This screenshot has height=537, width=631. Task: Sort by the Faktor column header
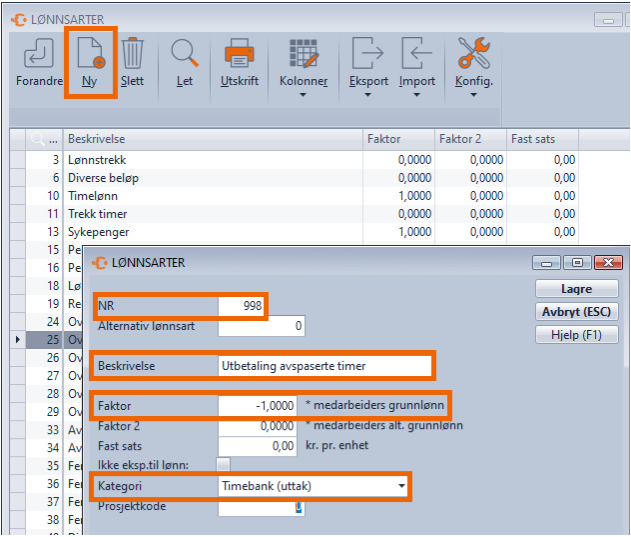tap(398, 139)
